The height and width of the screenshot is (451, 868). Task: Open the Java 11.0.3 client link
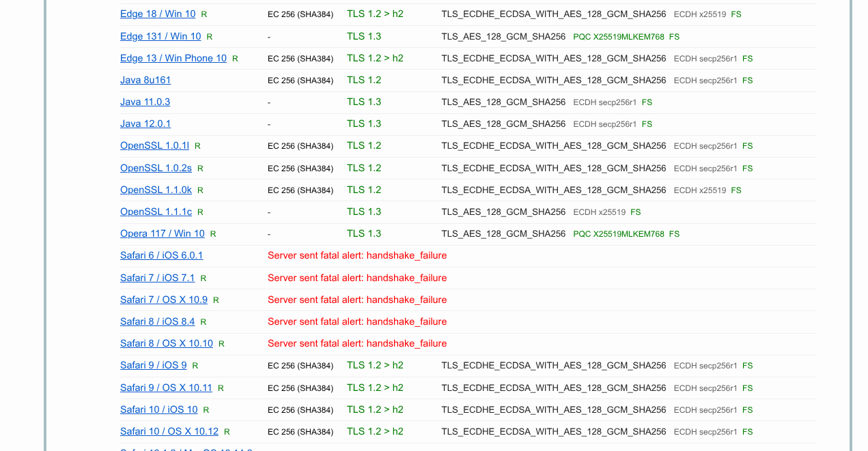[x=145, y=102]
